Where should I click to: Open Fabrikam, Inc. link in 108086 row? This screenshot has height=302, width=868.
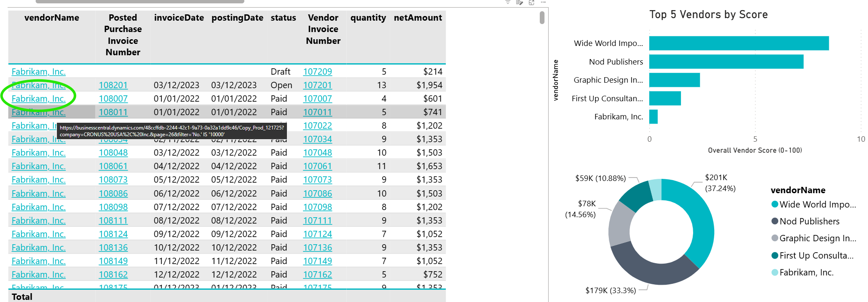[x=38, y=194]
